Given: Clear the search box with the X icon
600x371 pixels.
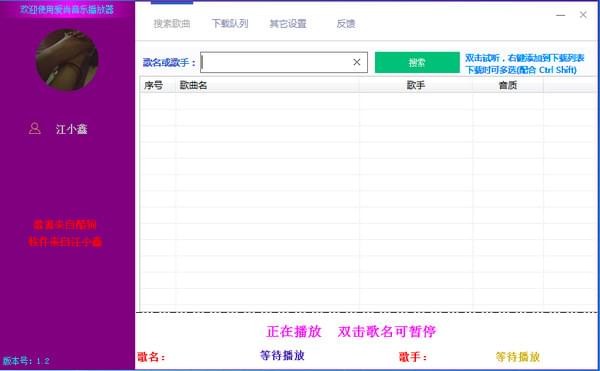Looking at the screenshot, I should [x=357, y=62].
